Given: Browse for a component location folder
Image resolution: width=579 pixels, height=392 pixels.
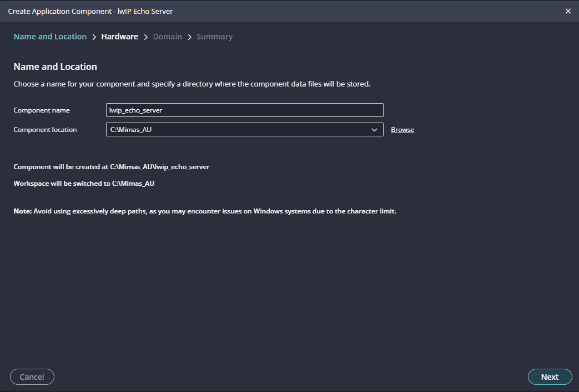Looking at the screenshot, I should click(x=402, y=130).
